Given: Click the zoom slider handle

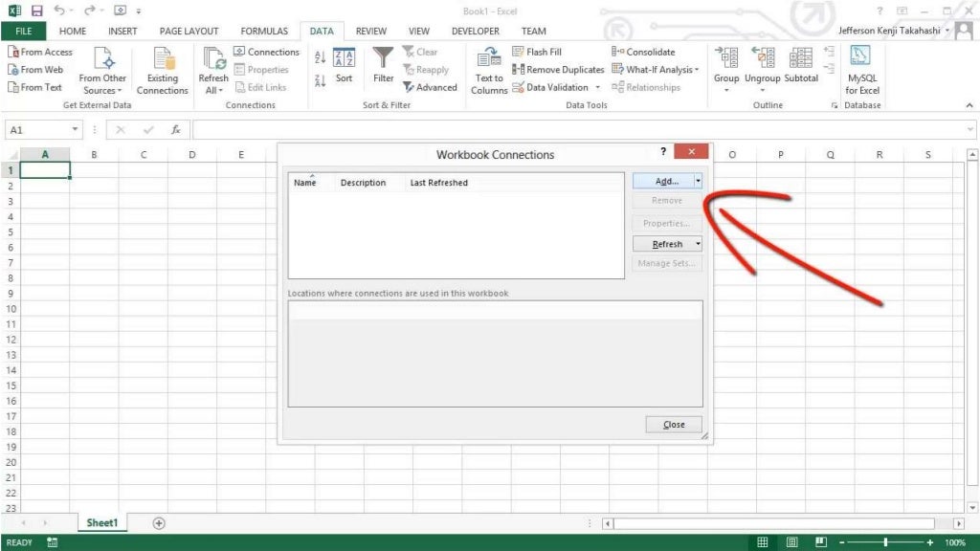Looking at the screenshot, I should (886, 542).
